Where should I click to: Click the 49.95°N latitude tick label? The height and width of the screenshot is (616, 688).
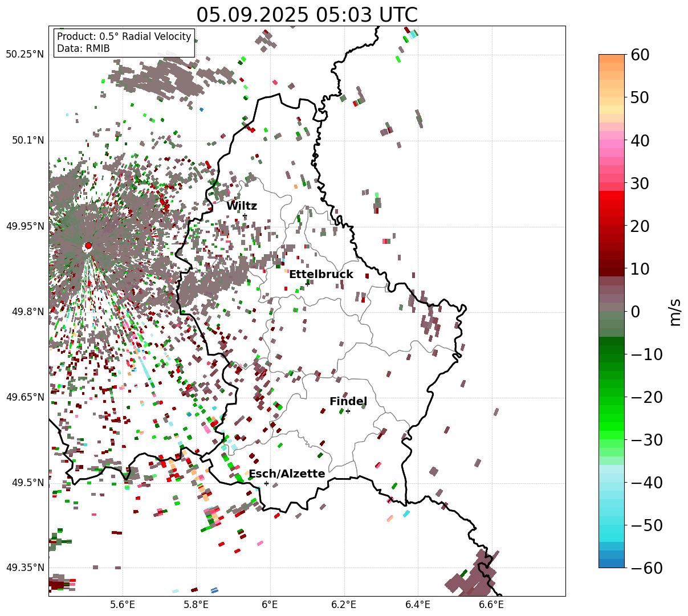[x=25, y=226]
